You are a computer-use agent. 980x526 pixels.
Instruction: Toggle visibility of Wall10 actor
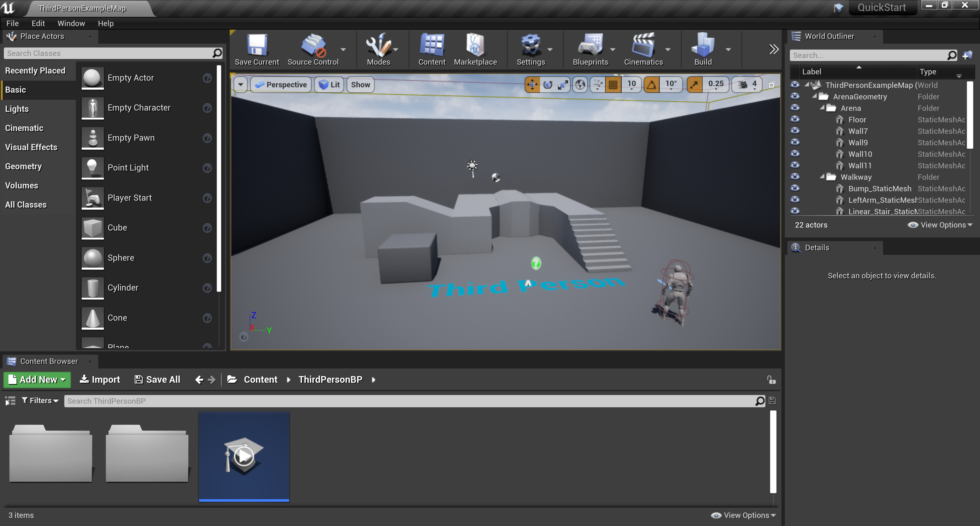tap(795, 154)
